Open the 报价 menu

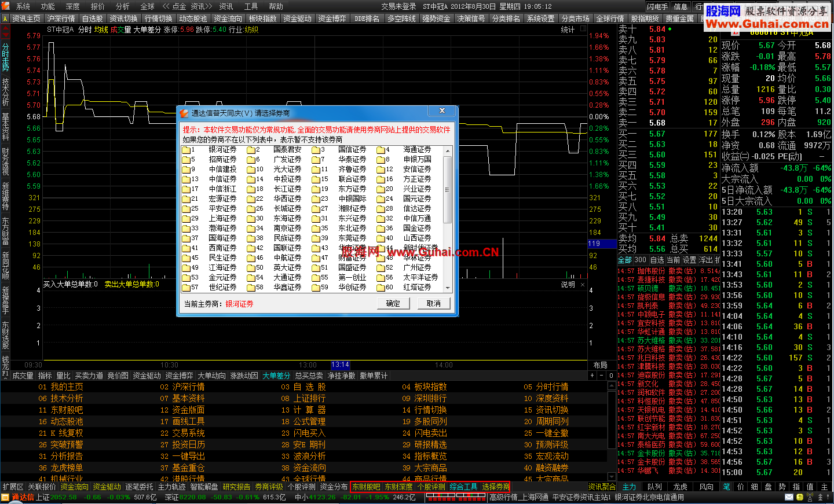pos(98,6)
